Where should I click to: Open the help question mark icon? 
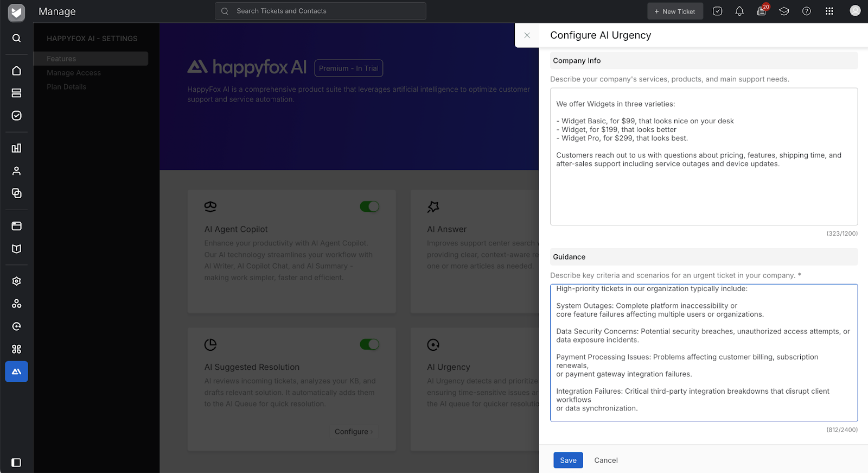807,11
